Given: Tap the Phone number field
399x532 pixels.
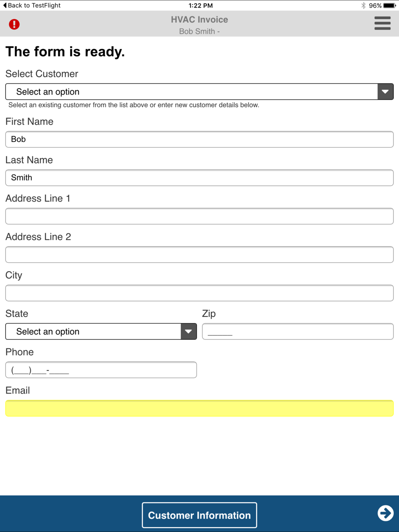Looking at the screenshot, I should (101, 370).
